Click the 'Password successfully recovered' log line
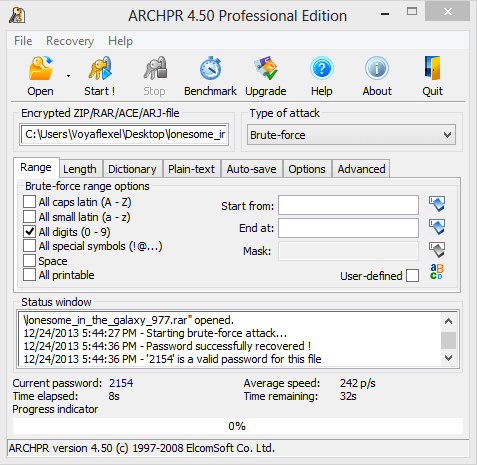 [167, 346]
